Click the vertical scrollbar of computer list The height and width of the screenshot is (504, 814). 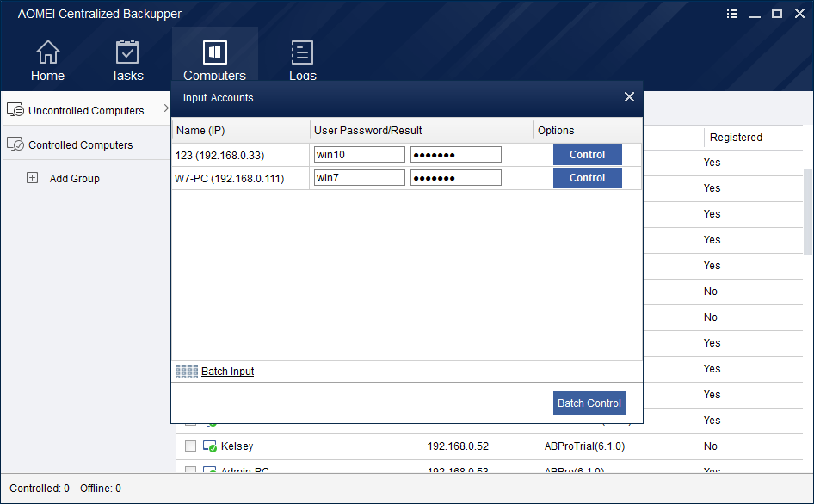[x=807, y=212]
